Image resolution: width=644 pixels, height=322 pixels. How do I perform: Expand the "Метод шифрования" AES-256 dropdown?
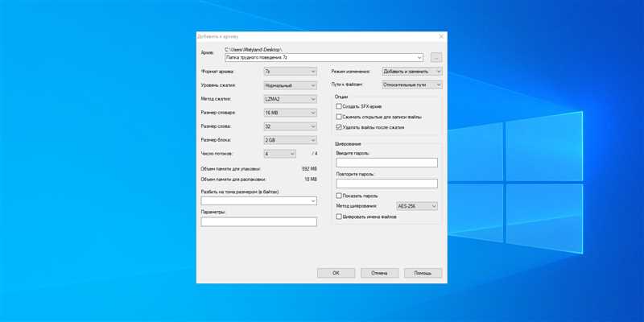tap(417, 206)
